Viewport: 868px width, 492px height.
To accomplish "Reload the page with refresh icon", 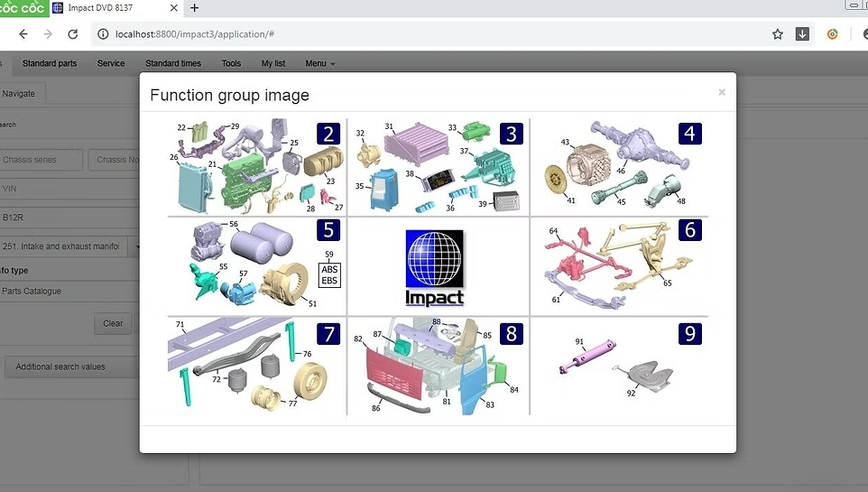I will pyautogui.click(x=73, y=34).
